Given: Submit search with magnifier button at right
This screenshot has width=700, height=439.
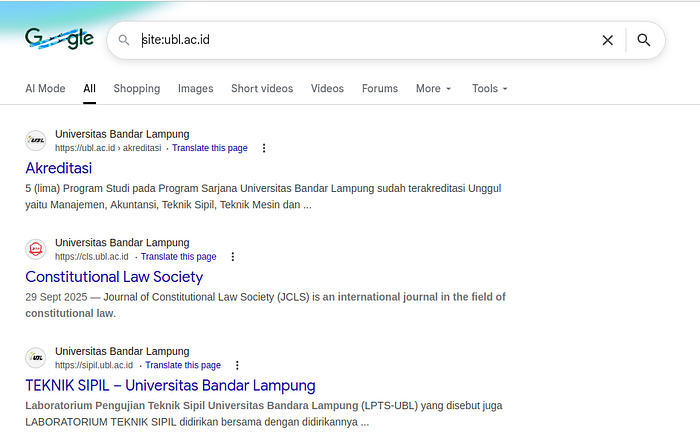Looking at the screenshot, I should tap(643, 40).
